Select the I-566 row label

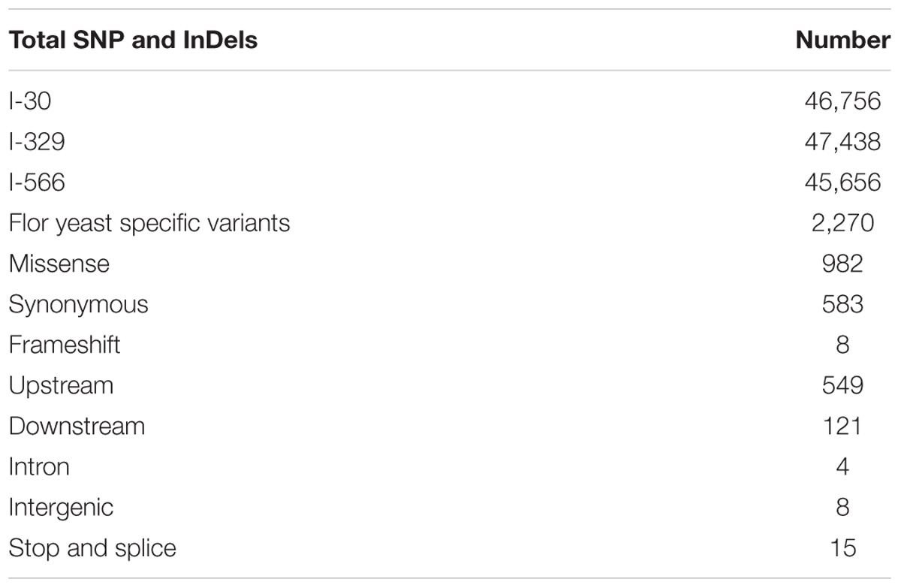click(37, 182)
